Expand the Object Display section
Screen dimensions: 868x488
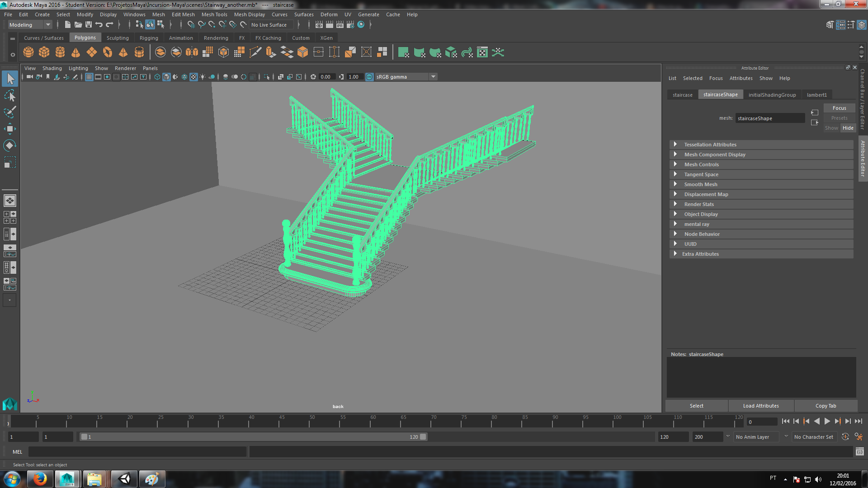tap(761, 214)
